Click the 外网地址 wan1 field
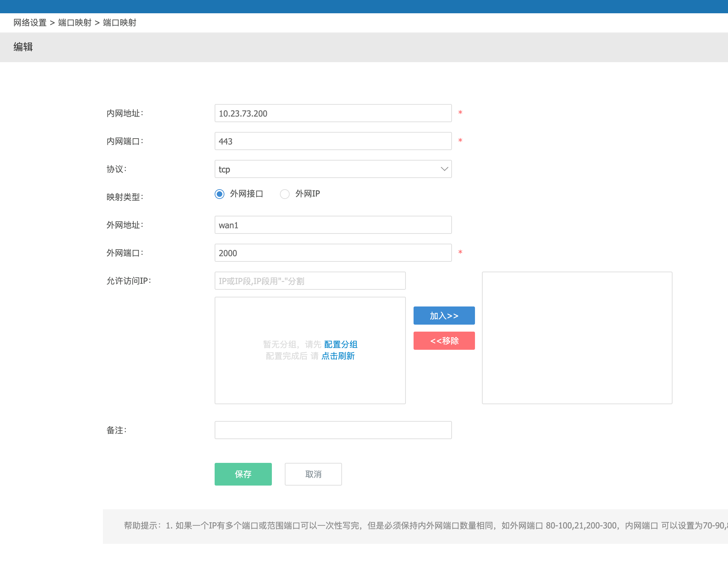Screen dimensions: 728x562 pos(333,225)
